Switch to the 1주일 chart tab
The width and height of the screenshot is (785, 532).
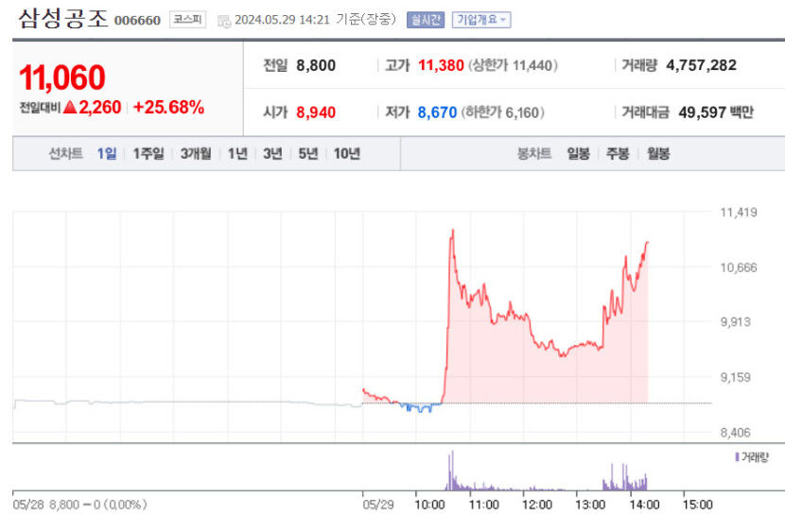[148, 153]
